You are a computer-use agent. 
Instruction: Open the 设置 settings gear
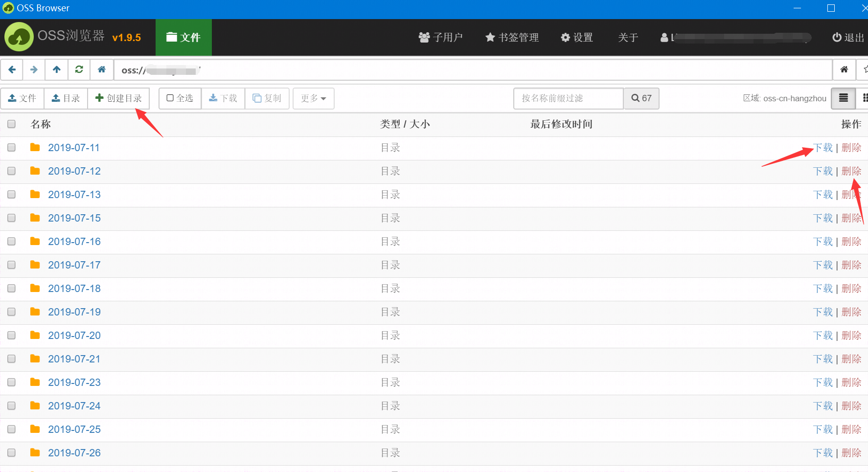(576, 38)
